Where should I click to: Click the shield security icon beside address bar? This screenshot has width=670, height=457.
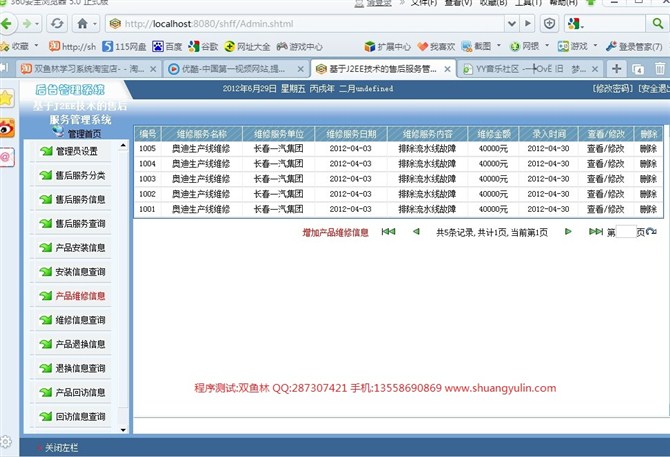(x=549, y=23)
